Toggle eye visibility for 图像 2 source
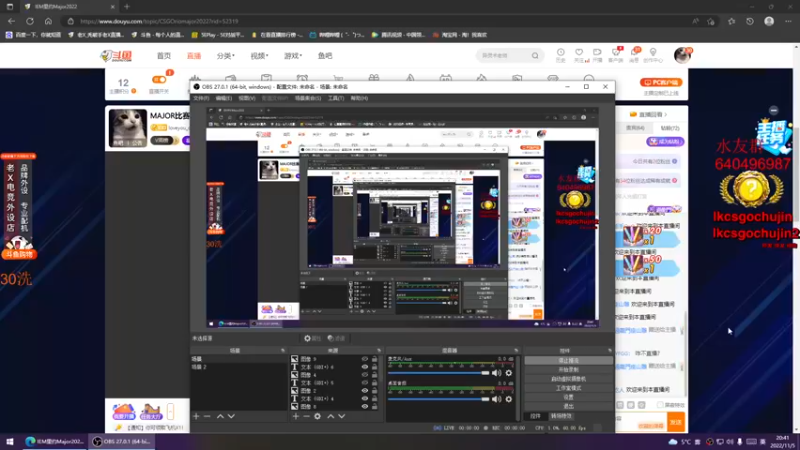 364,390
